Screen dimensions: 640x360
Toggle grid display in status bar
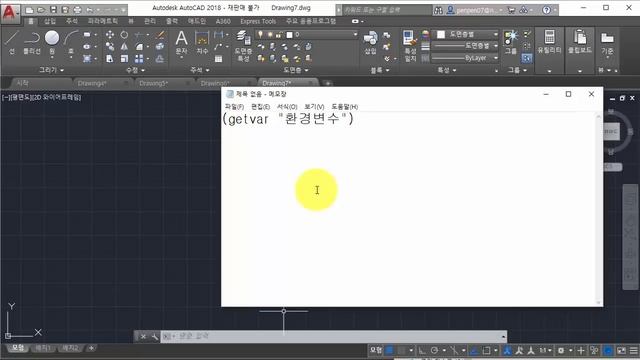[390, 350]
